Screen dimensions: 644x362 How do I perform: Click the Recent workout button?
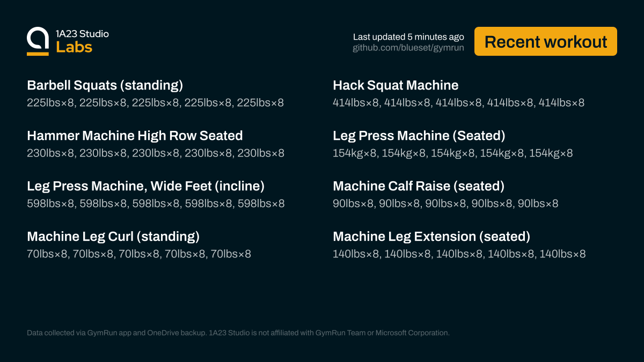pyautogui.click(x=546, y=41)
